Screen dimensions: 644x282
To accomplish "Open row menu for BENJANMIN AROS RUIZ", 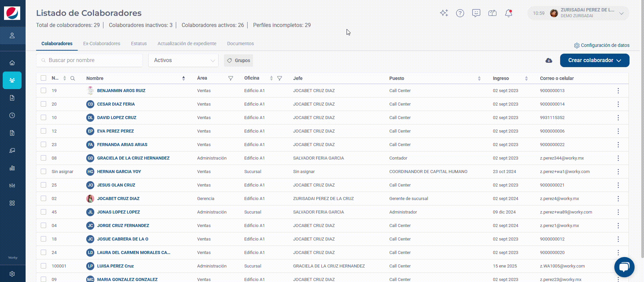I will tap(618, 91).
